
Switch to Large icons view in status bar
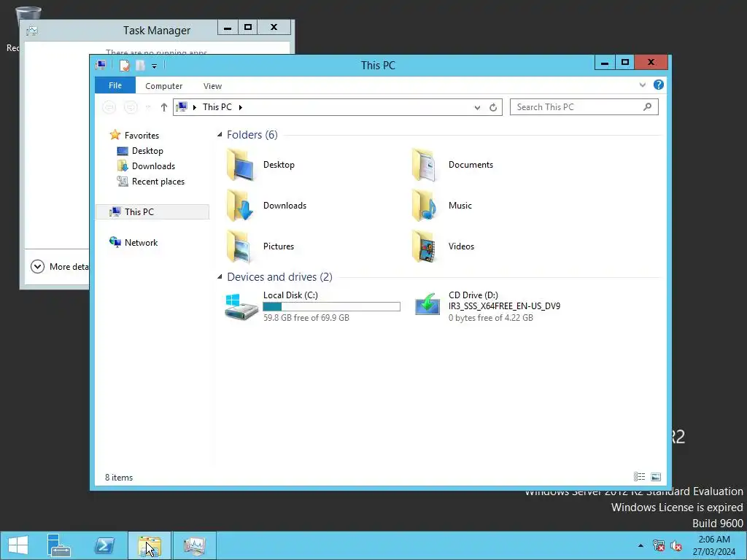tap(656, 477)
